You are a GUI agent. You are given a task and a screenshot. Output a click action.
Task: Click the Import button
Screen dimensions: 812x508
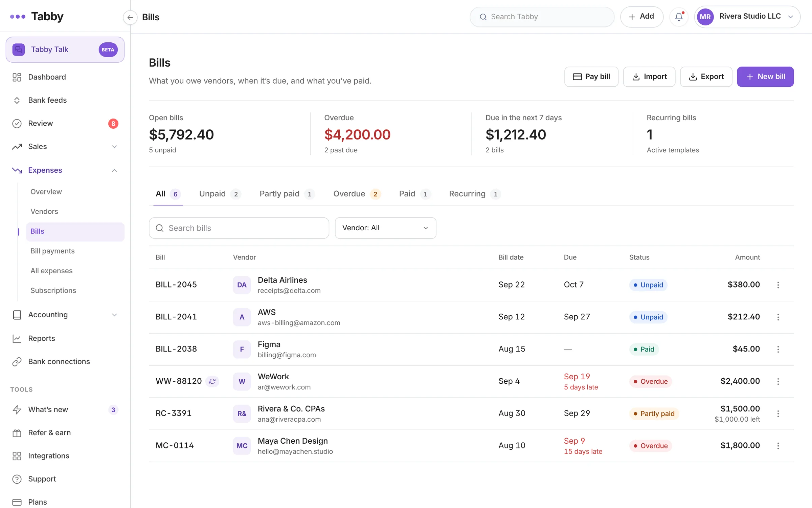(x=649, y=77)
